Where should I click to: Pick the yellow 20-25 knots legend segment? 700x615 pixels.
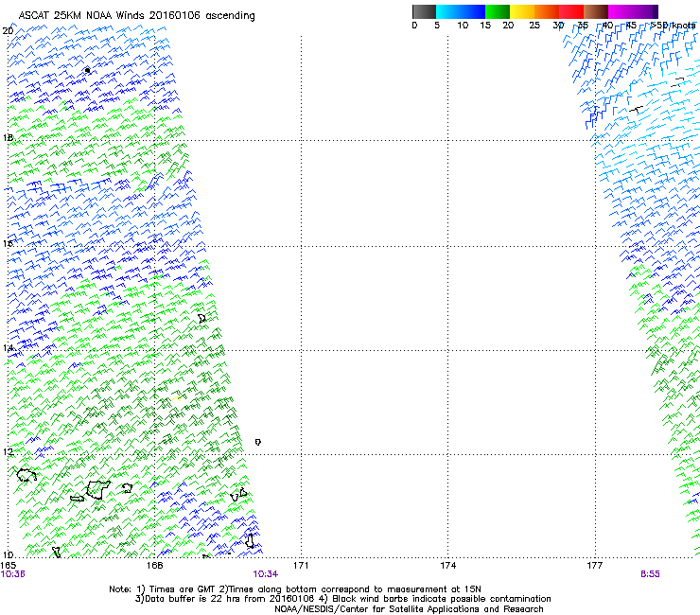[522, 11]
